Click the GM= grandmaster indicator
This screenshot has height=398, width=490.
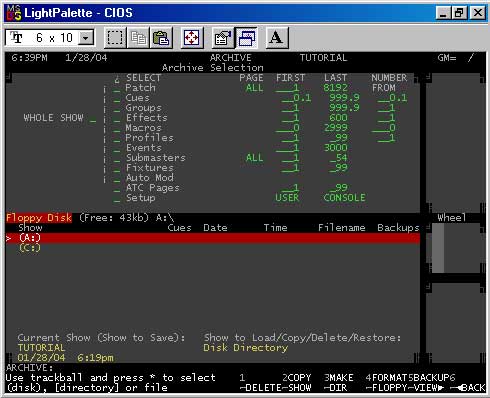[x=455, y=58]
